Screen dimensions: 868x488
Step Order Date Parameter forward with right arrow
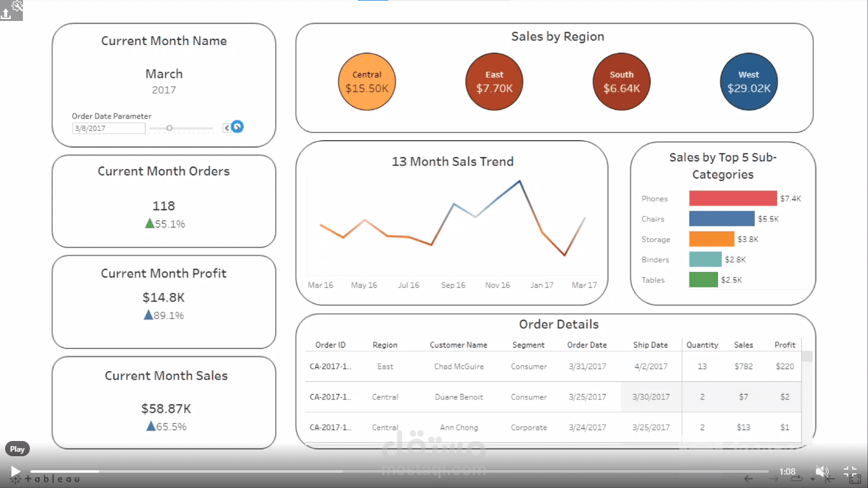(237, 127)
